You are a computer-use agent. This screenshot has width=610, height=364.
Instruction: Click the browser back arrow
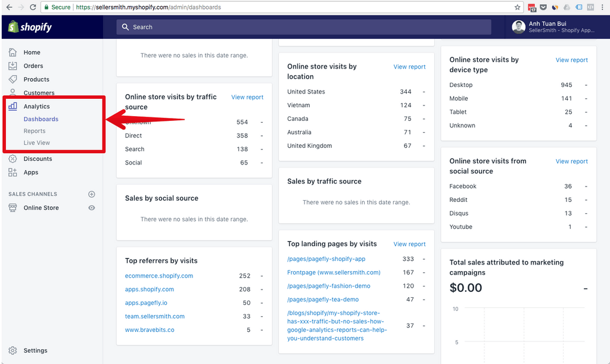coord(9,7)
